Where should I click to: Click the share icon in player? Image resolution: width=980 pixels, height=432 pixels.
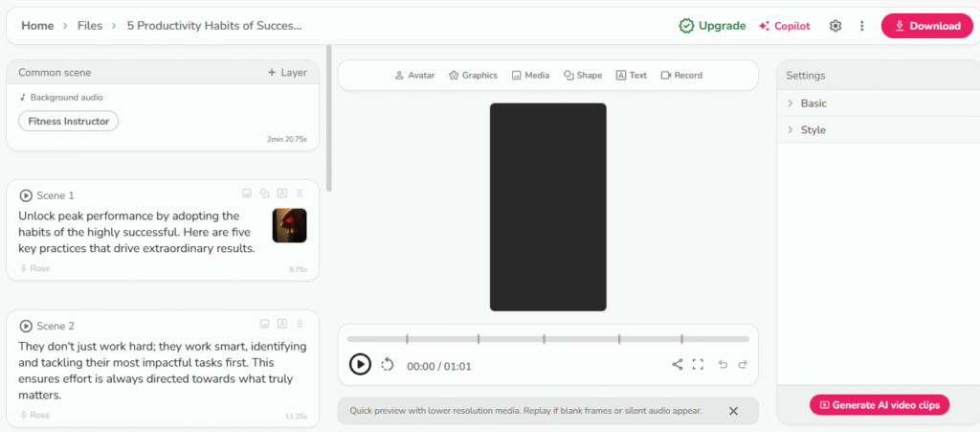click(x=677, y=365)
